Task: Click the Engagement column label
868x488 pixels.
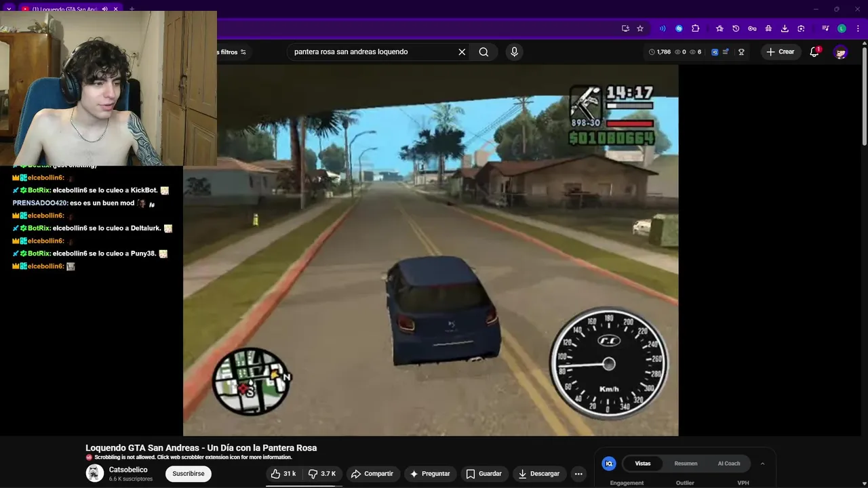Action: pyautogui.click(x=627, y=483)
